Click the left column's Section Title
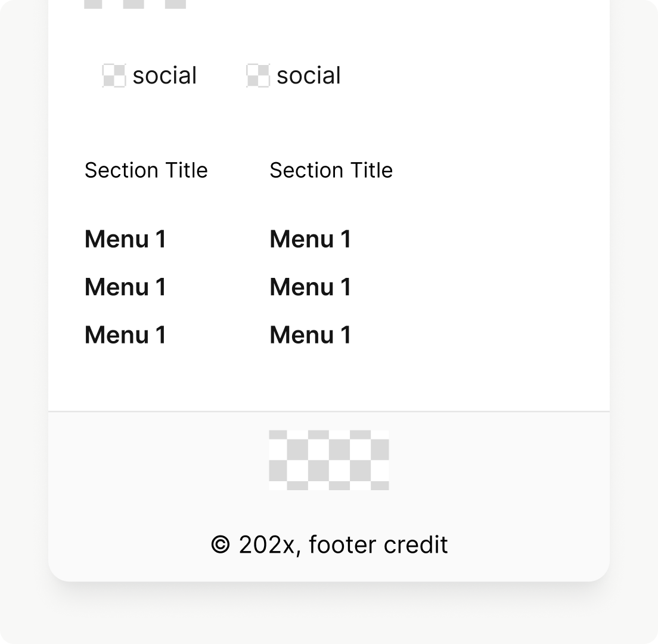 tap(146, 171)
